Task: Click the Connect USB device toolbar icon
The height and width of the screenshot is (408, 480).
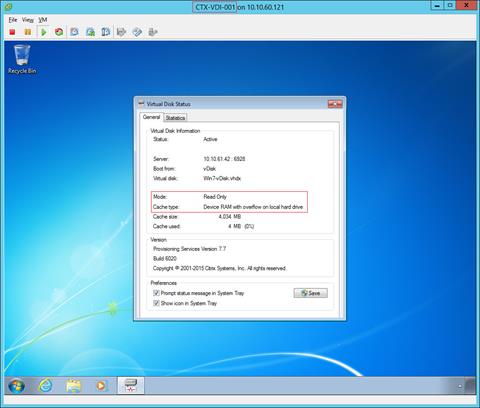Action: pyautogui.click(x=153, y=32)
